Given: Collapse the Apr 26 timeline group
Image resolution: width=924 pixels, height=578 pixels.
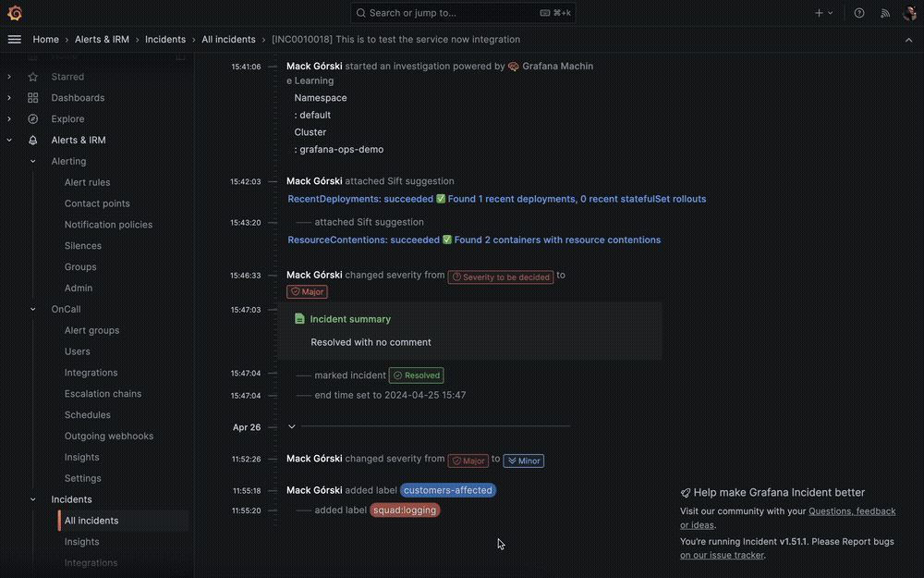Looking at the screenshot, I should pyautogui.click(x=292, y=426).
